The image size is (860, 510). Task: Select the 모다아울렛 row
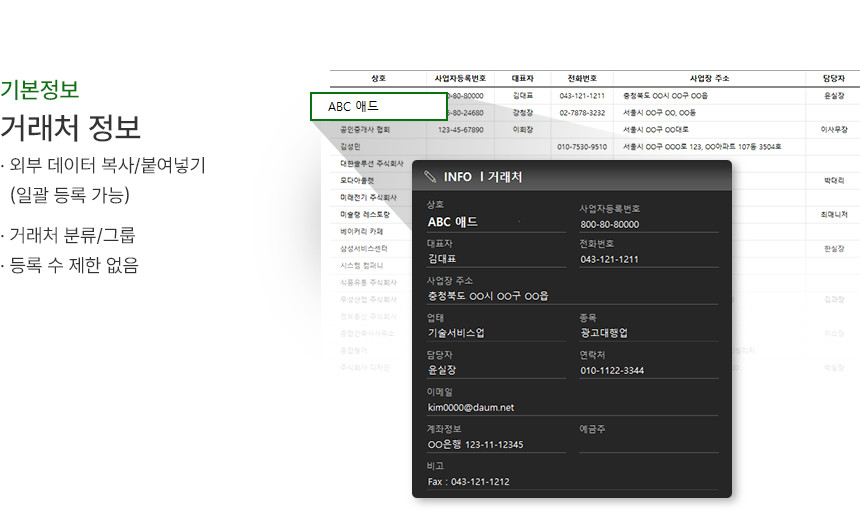357,180
